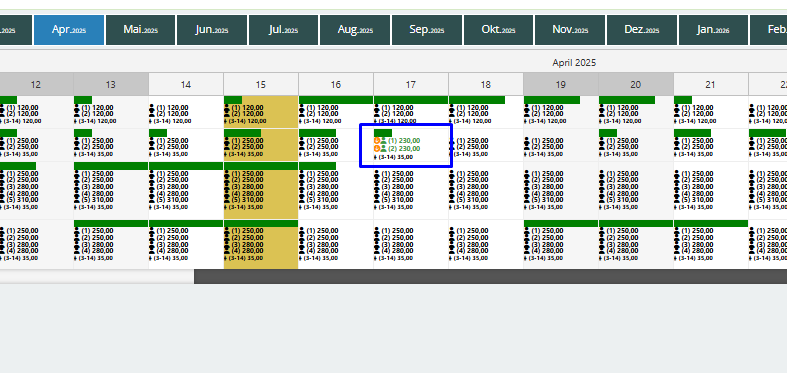The width and height of the screenshot is (787, 373).
Task: Click person icon beside (2) 120,00 on day 21
Action: click(x=677, y=114)
